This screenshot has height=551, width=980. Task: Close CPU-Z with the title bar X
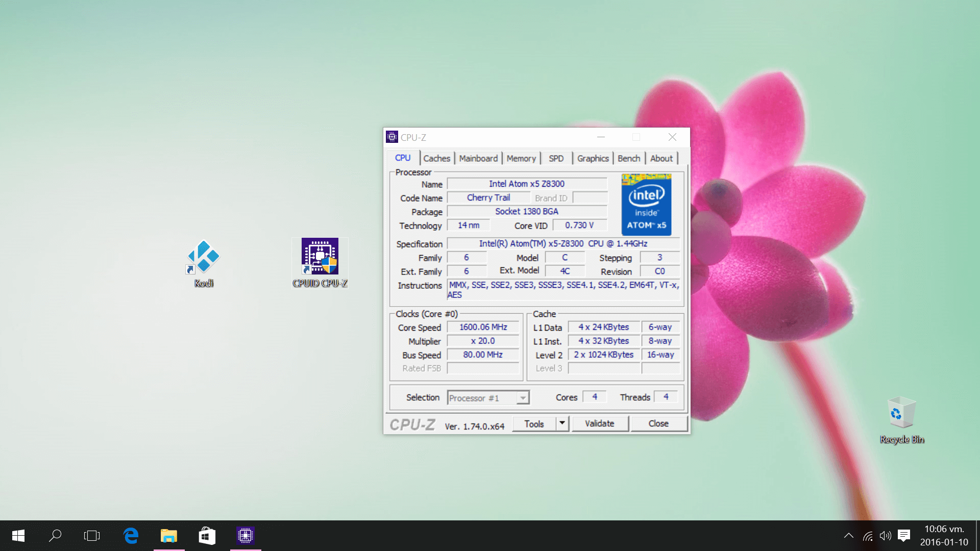coord(672,137)
